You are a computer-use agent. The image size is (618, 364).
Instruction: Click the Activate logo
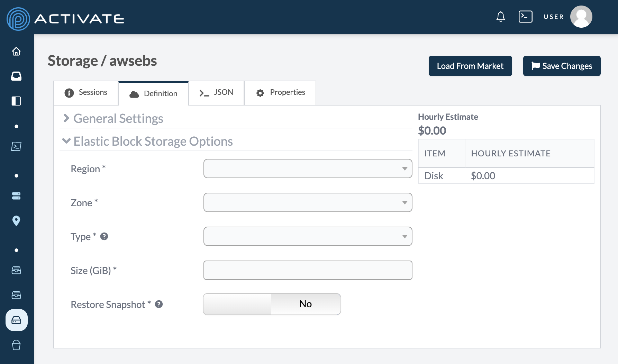tap(65, 19)
